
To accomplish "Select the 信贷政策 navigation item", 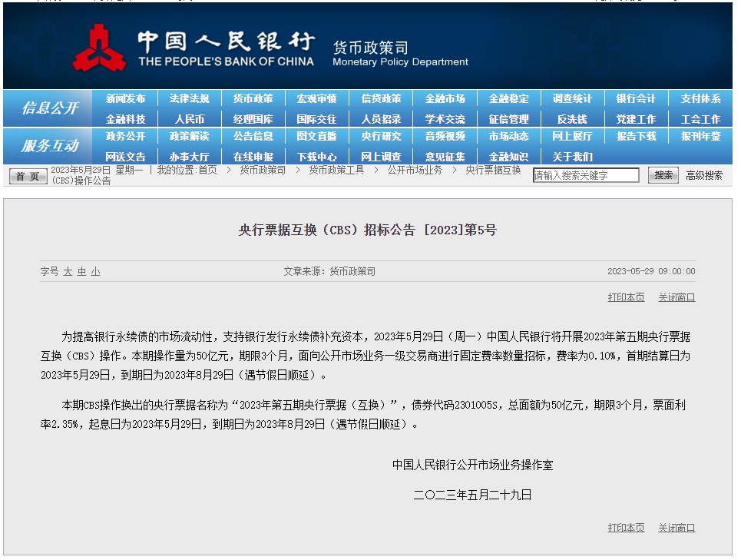I will (x=381, y=99).
